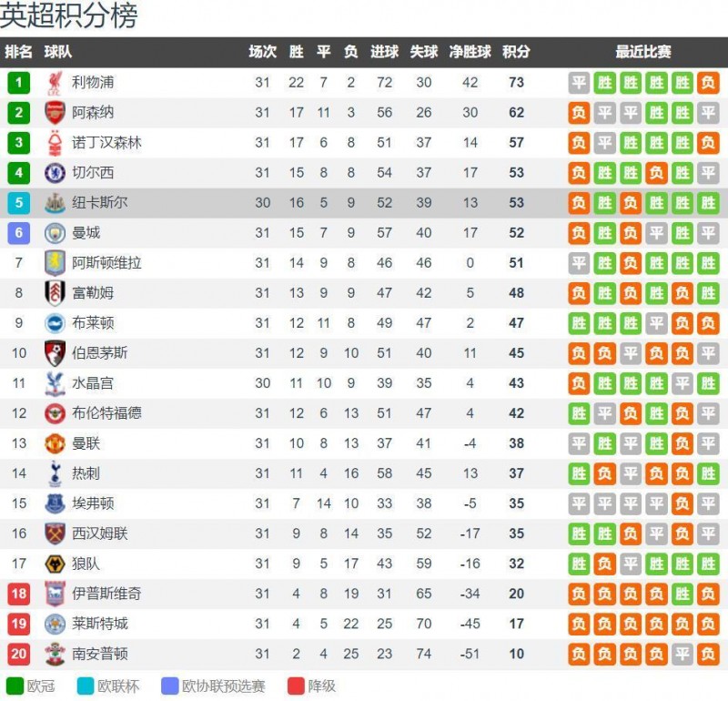Open the 阿斯顿维拉 team link
The width and height of the screenshot is (728, 701).
click(106, 263)
